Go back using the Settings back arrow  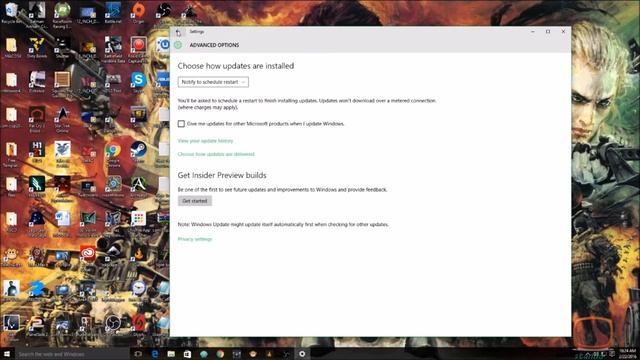pos(178,33)
